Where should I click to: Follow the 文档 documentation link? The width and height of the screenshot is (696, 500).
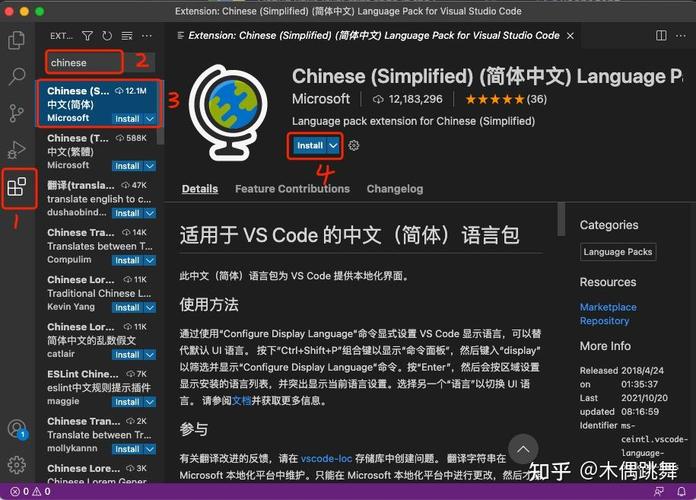pyautogui.click(x=241, y=401)
